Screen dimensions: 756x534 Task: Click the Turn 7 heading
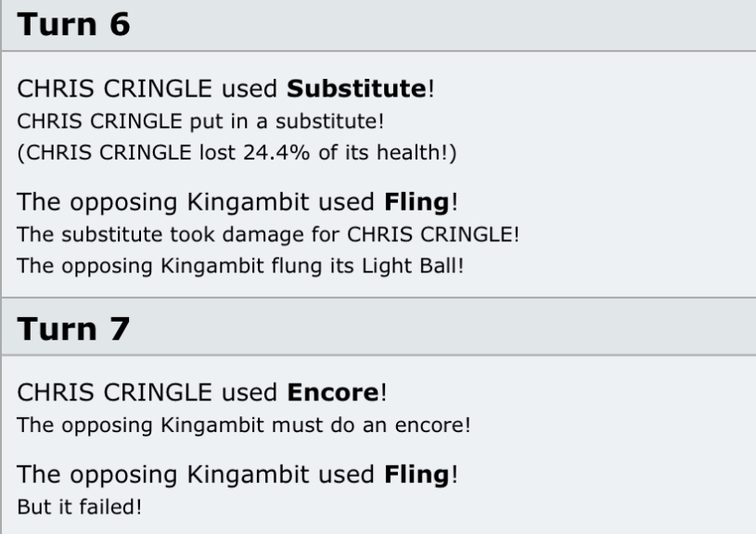(x=73, y=329)
